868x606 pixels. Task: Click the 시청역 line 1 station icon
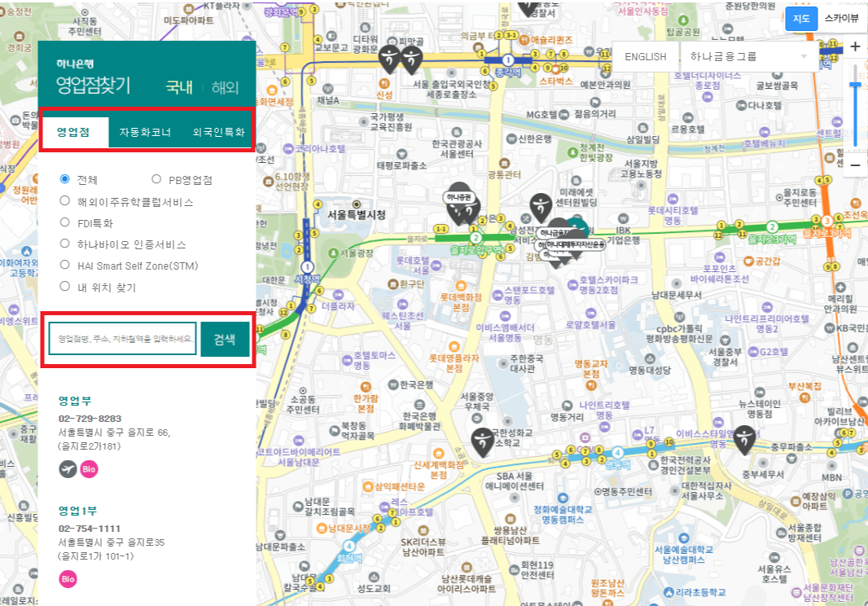(307, 267)
